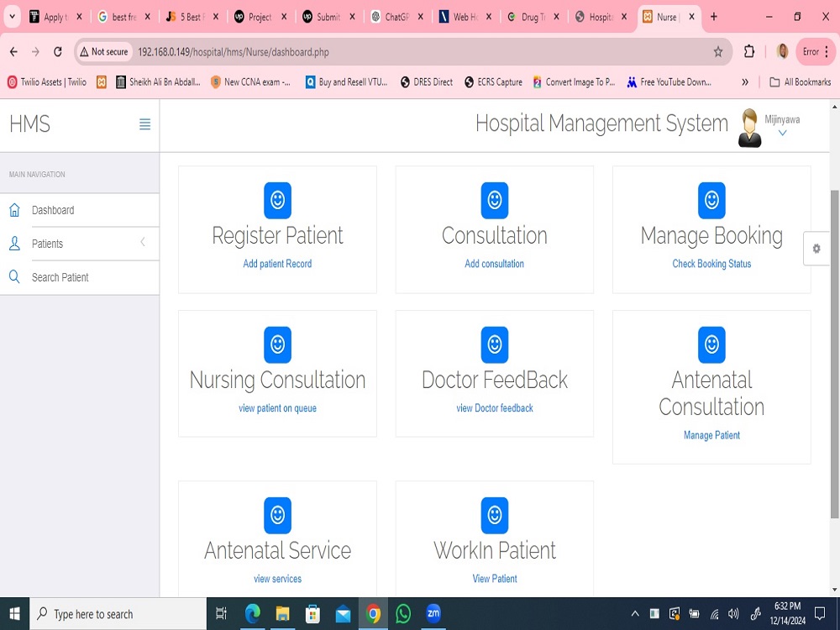Click the WorkIn Patient smiley icon
Image resolution: width=840 pixels, height=630 pixels.
click(x=495, y=516)
